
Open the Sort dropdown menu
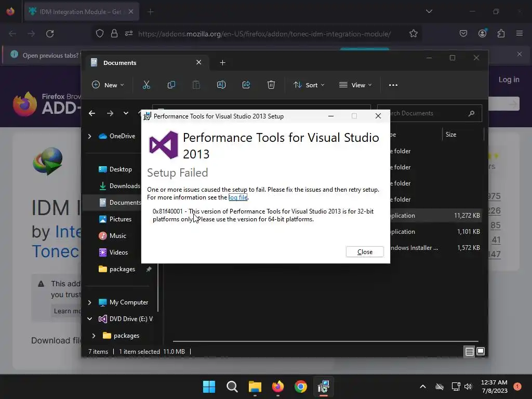pyautogui.click(x=309, y=85)
